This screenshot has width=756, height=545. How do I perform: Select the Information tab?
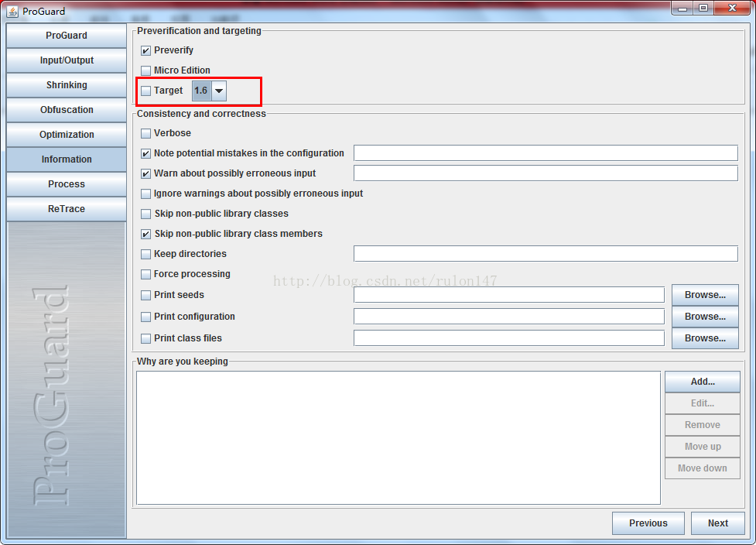click(67, 159)
